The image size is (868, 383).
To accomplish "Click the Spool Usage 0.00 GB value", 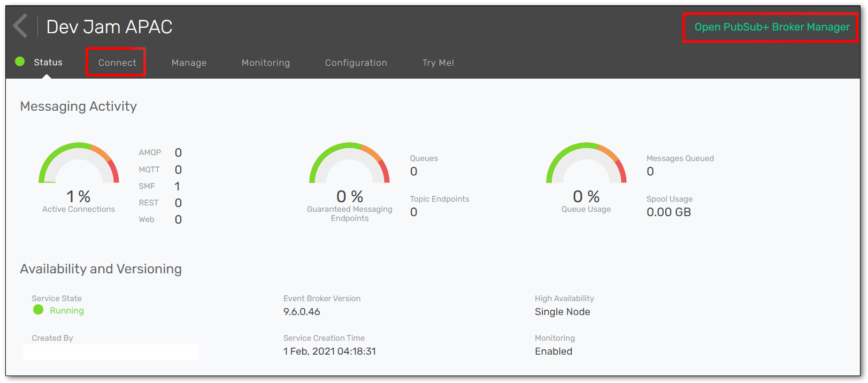I will [x=669, y=212].
